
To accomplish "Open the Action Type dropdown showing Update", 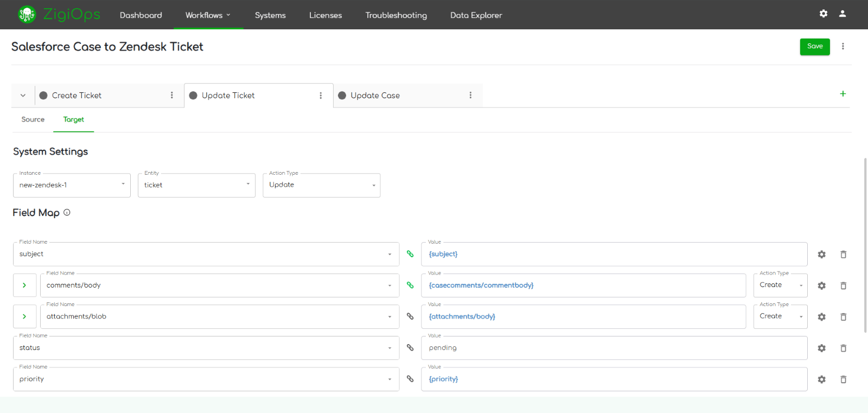I will 322,185.
